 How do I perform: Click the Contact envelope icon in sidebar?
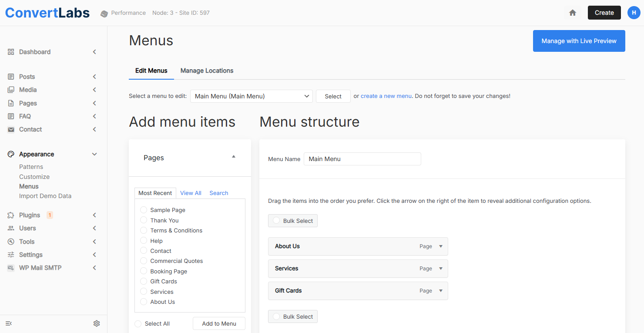click(11, 129)
